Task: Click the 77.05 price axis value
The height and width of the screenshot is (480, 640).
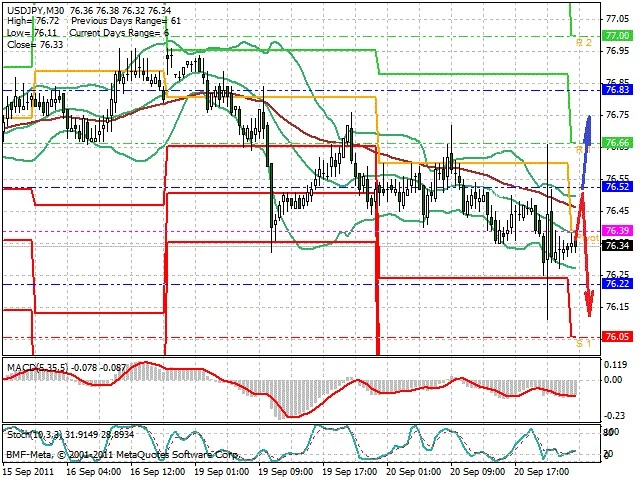Action: 617,19
